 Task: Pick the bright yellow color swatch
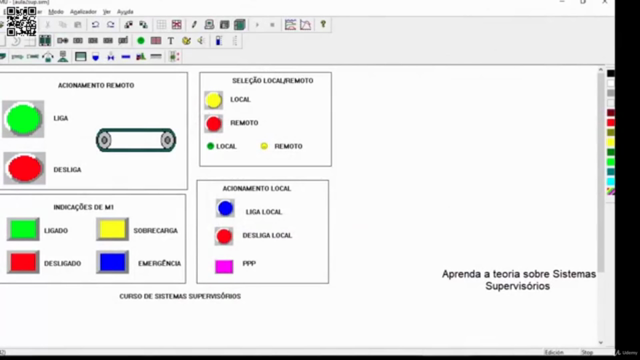point(611,142)
